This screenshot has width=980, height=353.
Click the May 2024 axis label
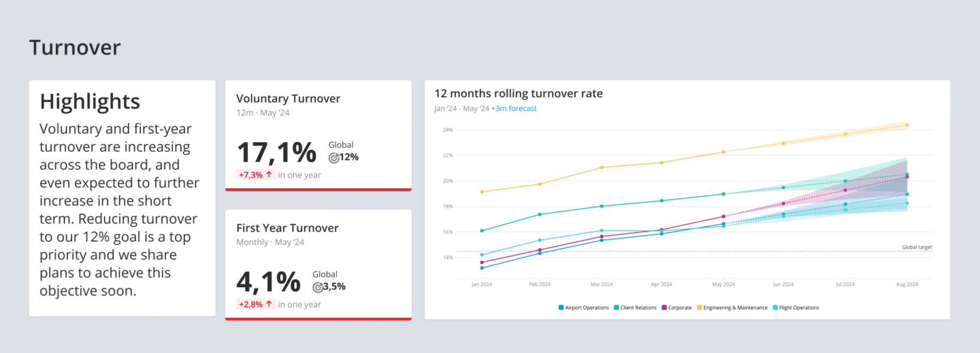[x=723, y=284]
